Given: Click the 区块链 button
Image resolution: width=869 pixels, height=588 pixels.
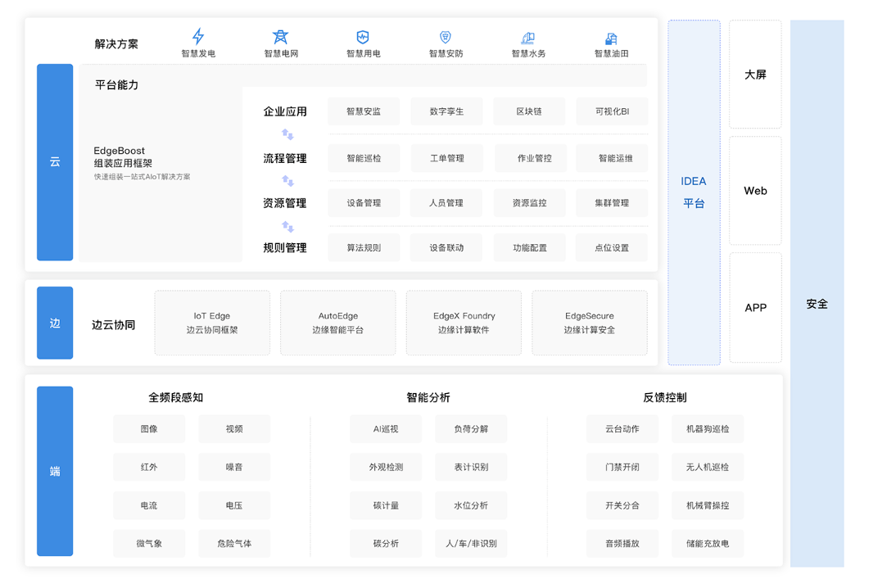Looking at the screenshot, I should (x=529, y=111).
